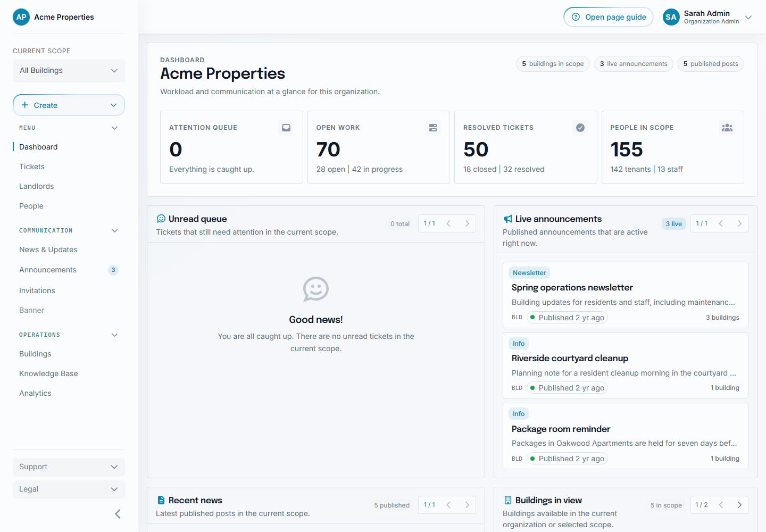Click the 5 buildings in scope pill

pyautogui.click(x=553, y=64)
